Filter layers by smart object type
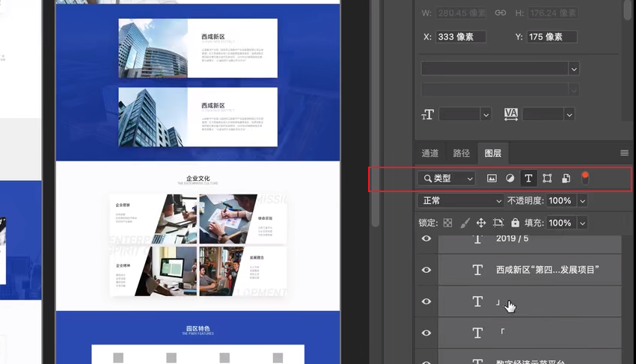This screenshot has width=636, height=364. [566, 179]
